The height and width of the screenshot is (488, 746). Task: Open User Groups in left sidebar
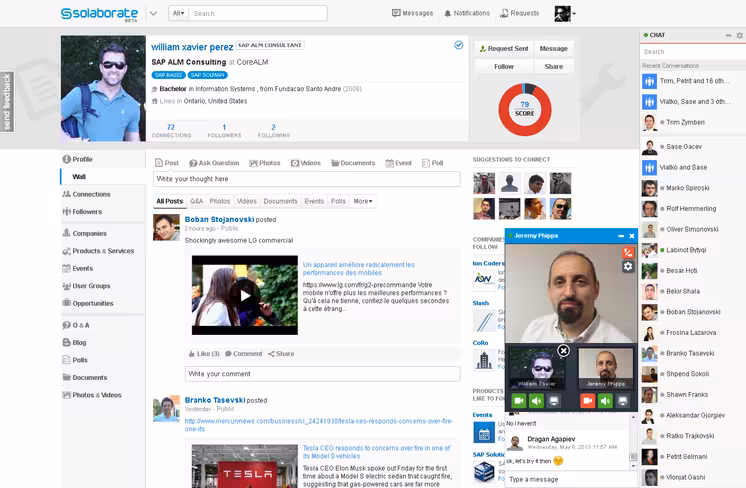86,286
